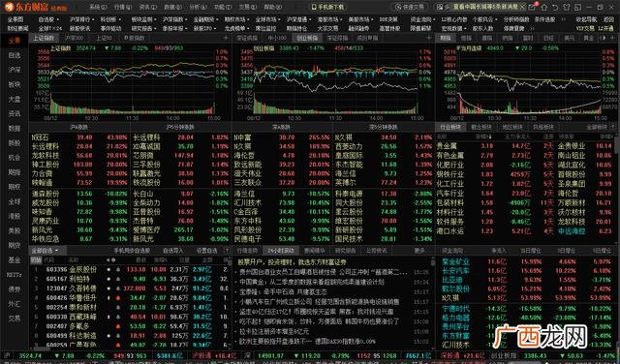Click the scroll arrow at right of futures tabs
Viewport: 620px width, 364px height.
click(x=604, y=38)
